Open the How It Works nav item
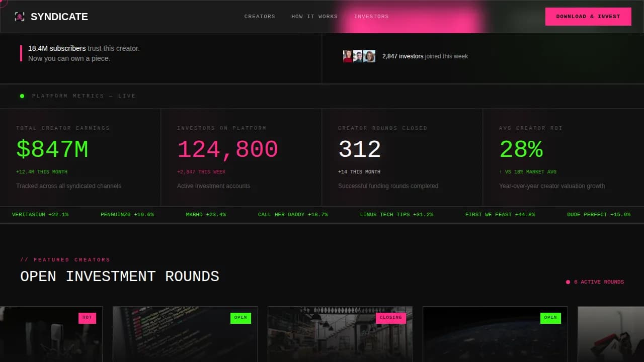This screenshot has height=362, width=644. tap(314, 17)
